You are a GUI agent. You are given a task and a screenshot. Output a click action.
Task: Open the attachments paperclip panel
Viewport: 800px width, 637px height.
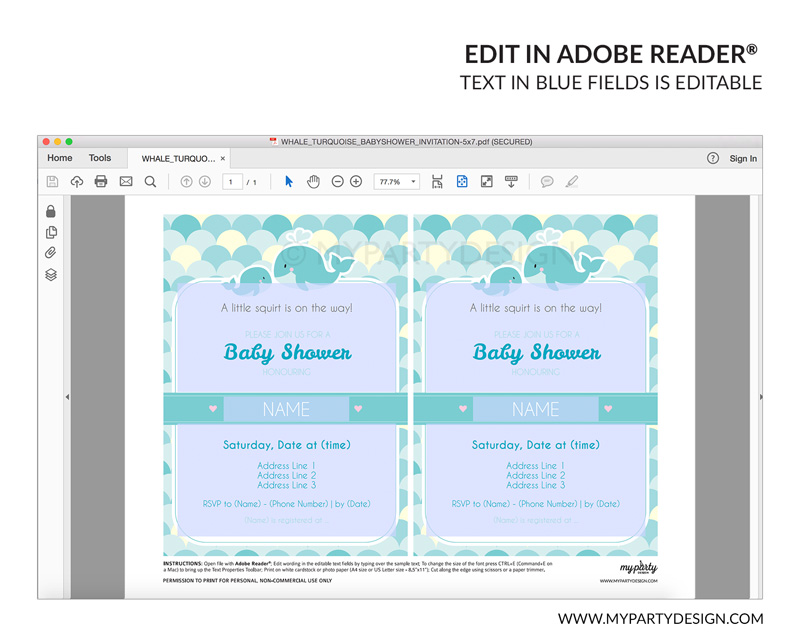(51, 253)
